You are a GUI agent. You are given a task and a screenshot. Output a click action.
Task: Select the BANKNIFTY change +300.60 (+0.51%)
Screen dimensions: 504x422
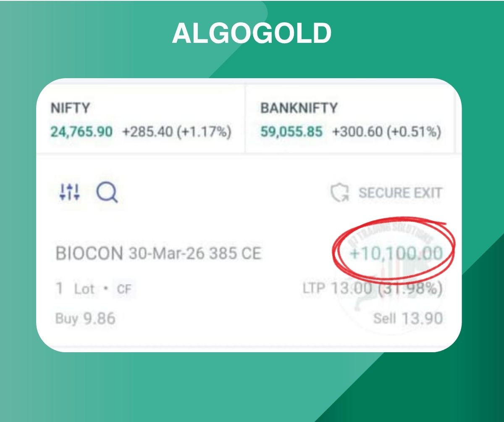pos(386,132)
